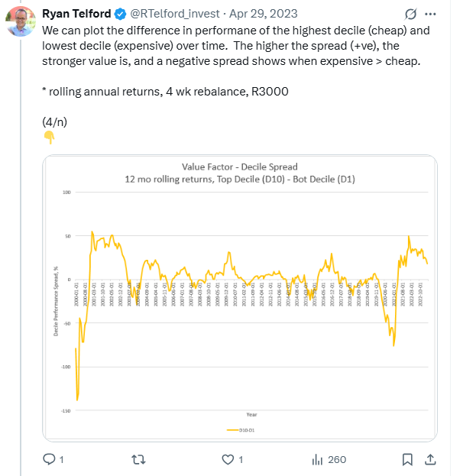Bookmark this tweet
This screenshot has width=463, height=476.
tap(409, 459)
